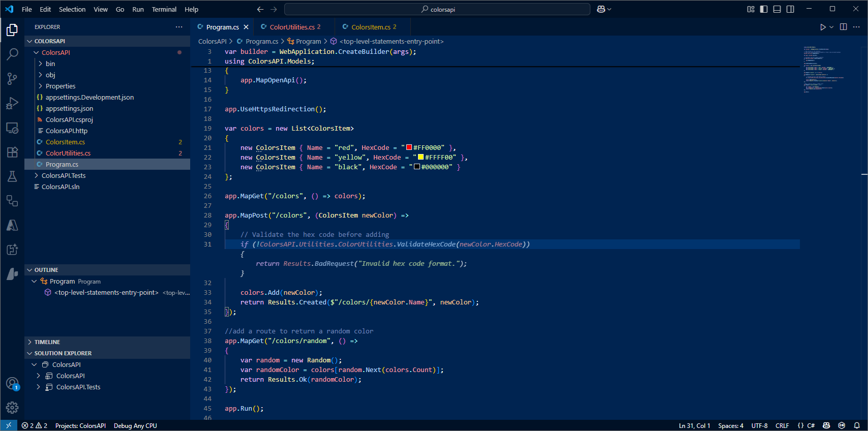868x431 pixels.
Task: Expand the TIMELINE section
Action: 47,342
